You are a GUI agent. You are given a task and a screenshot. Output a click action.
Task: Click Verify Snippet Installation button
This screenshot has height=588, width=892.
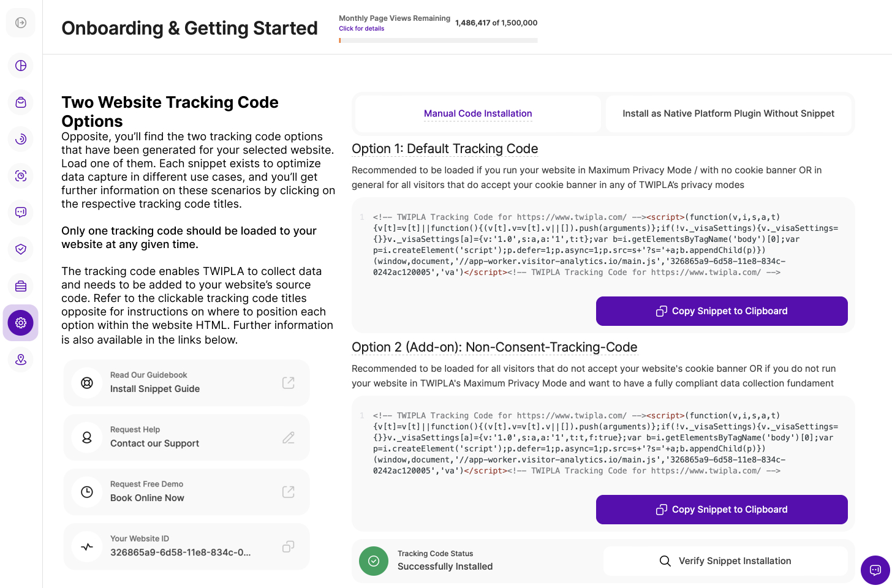725,561
